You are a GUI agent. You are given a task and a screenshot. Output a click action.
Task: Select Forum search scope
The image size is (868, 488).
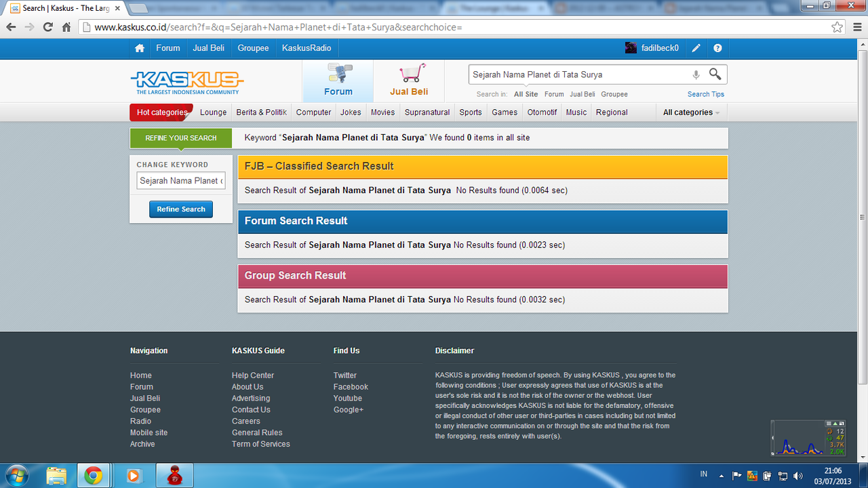tap(554, 94)
